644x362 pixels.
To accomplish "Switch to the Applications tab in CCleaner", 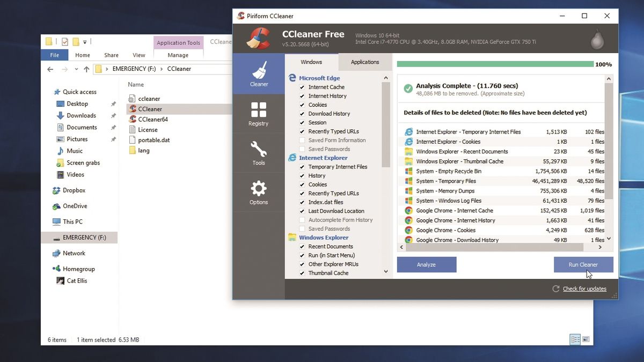I will pos(364,62).
